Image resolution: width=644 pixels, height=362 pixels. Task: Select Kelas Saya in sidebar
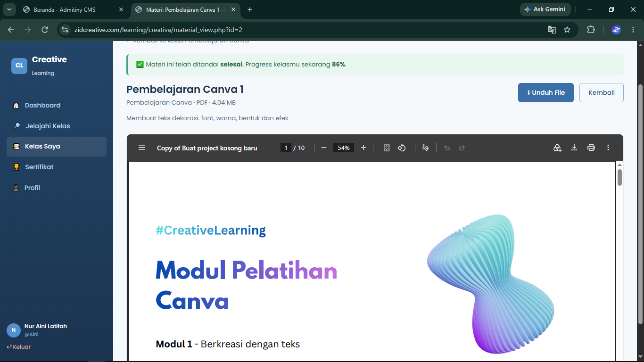click(x=57, y=147)
